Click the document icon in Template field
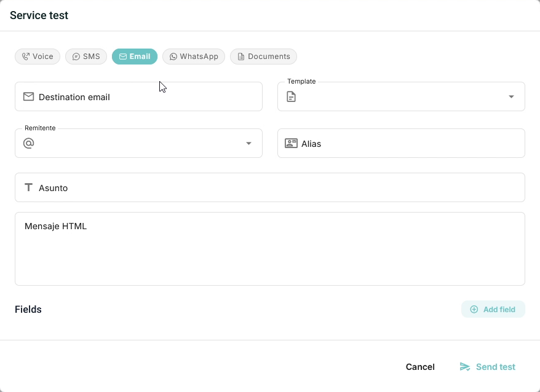The height and width of the screenshot is (392, 540). [x=292, y=96]
